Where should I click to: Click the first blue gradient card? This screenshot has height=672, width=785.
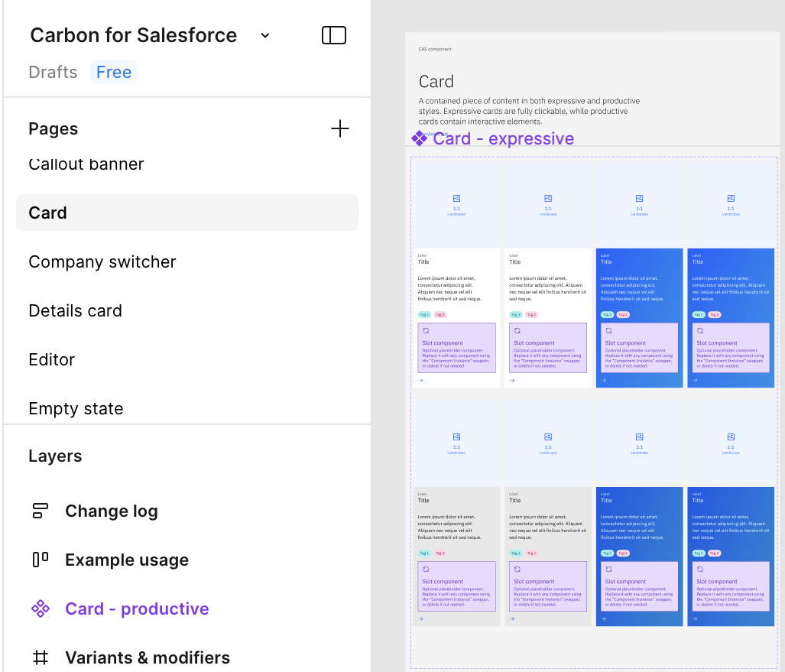coord(639,291)
